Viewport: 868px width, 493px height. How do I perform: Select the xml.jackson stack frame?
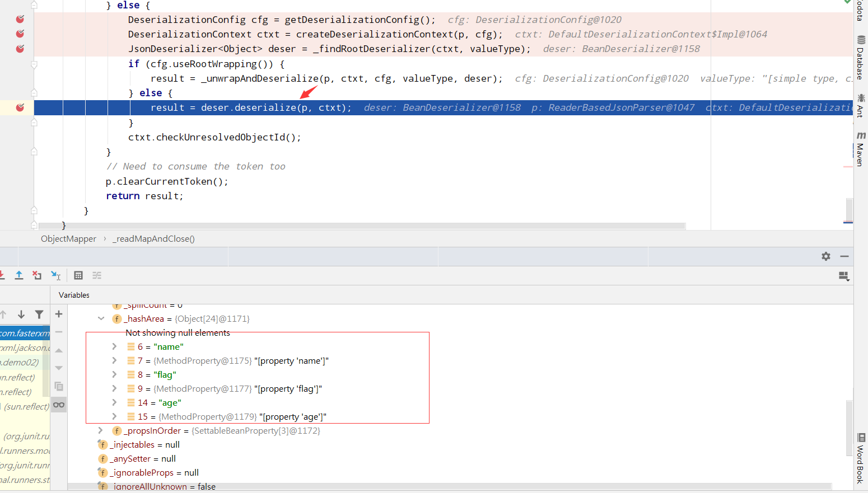click(x=25, y=348)
